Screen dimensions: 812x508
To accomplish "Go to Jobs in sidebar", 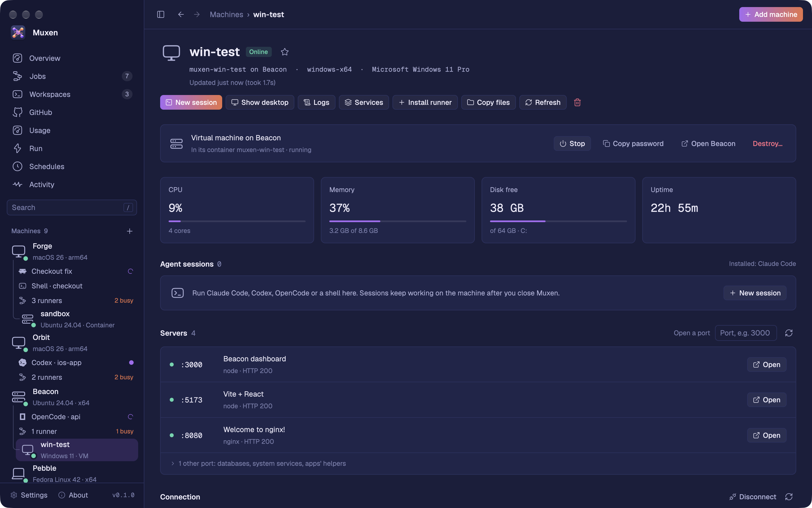I will [72, 76].
